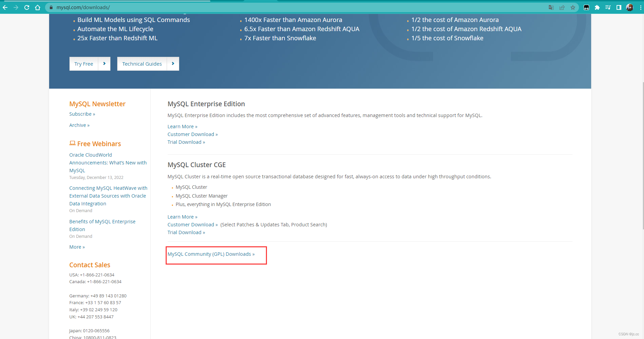
Task: Open Connecting MySQL HeatWave webinar link
Action: click(108, 196)
